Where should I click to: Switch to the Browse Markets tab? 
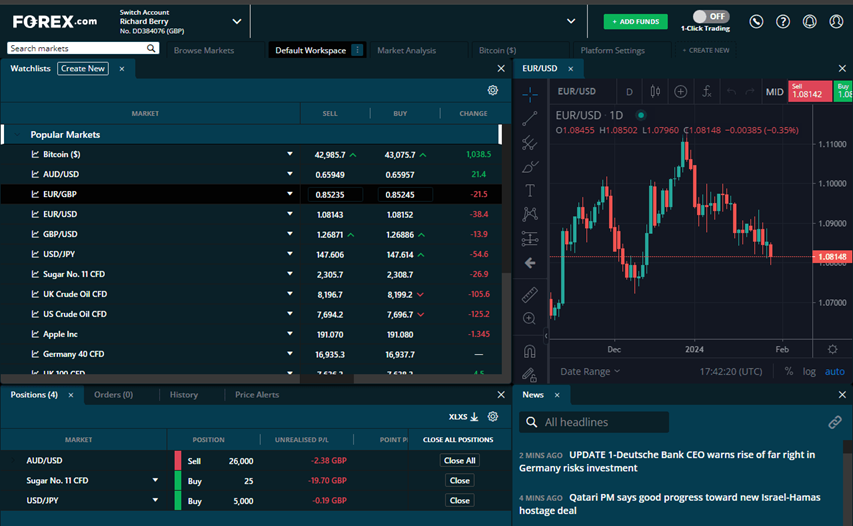204,50
